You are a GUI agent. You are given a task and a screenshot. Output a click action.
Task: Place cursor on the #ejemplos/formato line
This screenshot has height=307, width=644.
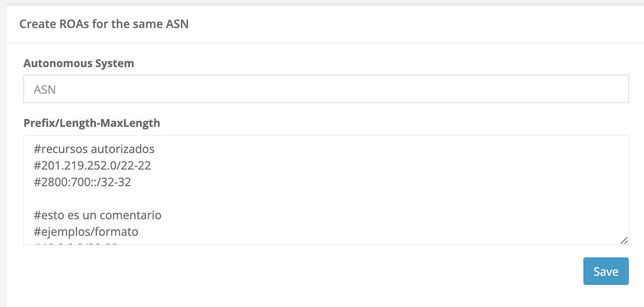pos(86,232)
